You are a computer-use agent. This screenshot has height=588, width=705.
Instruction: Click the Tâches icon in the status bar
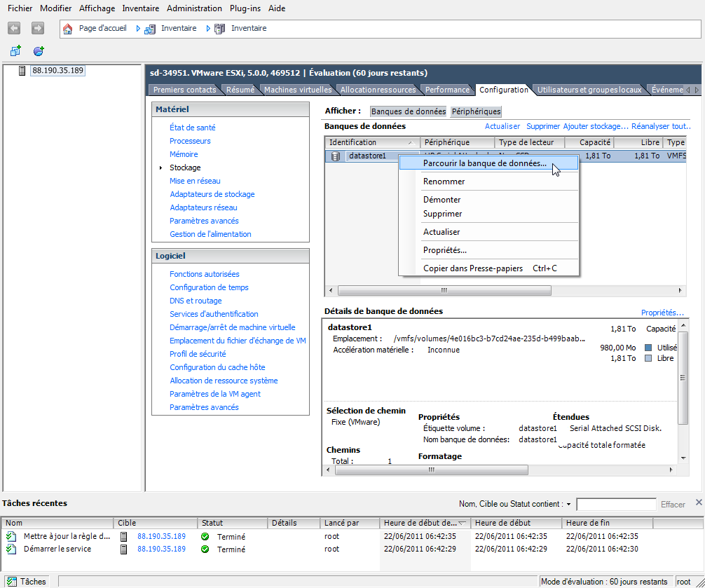click(x=12, y=582)
